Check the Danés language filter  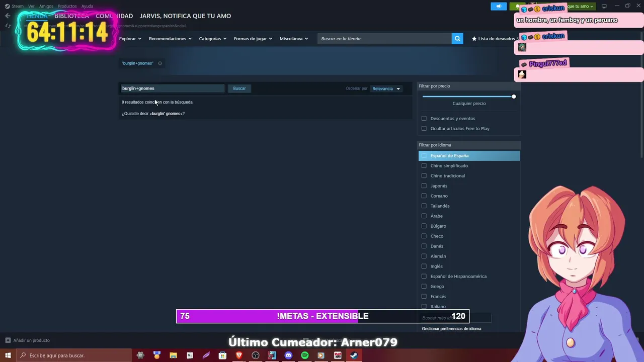click(x=424, y=246)
